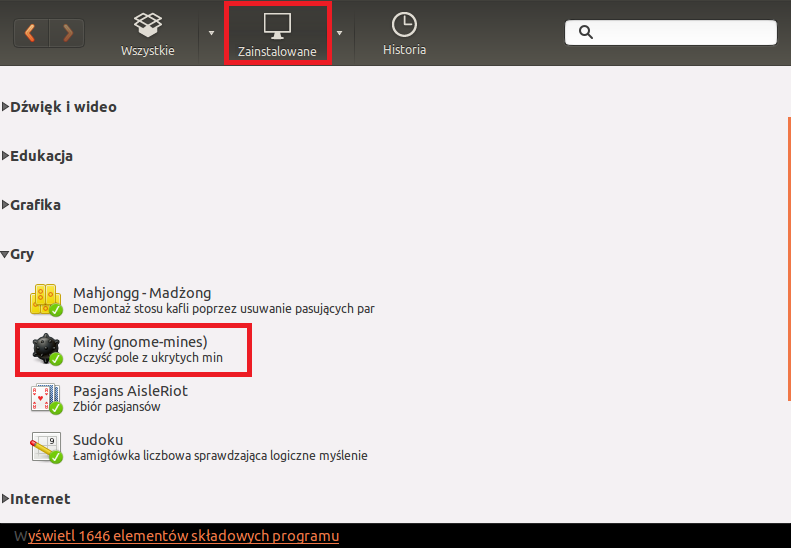This screenshot has width=791, height=548.
Task: Select the Pasjans AisleRiot title
Action: tap(130, 391)
